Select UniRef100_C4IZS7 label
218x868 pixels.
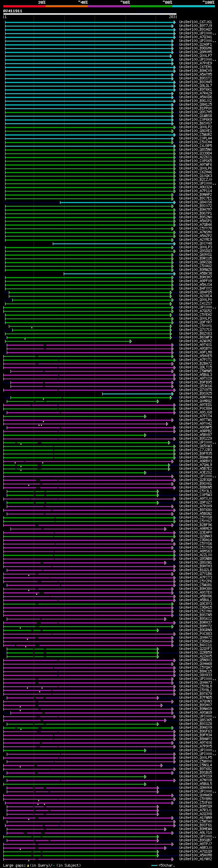coord(196,304)
